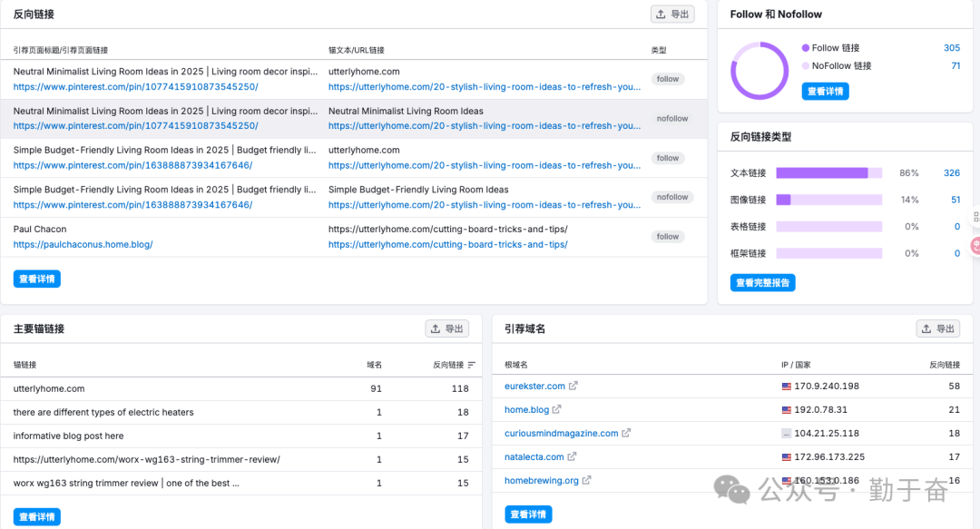
Task: Open first pinterest pin 1077415910873545250 link
Action: 135,87
